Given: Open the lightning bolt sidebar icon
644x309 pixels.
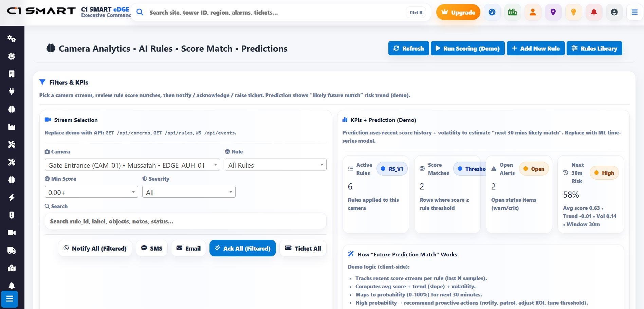Looking at the screenshot, I should tap(12, 198).
